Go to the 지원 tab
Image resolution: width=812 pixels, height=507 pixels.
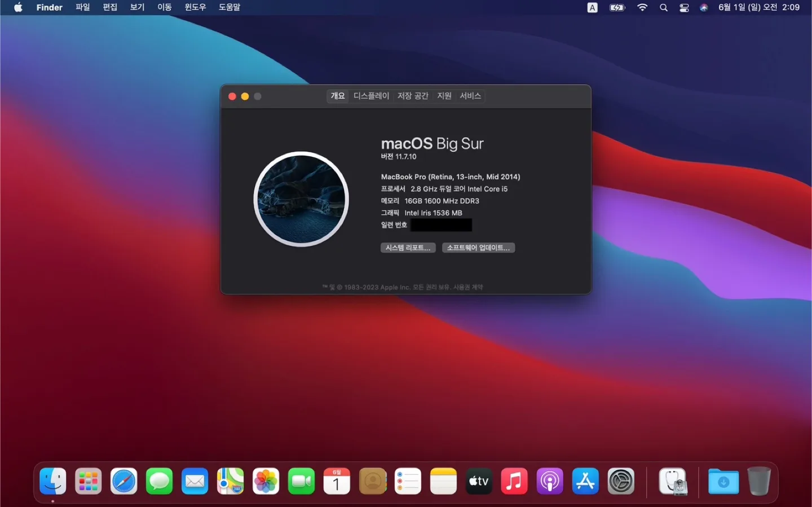(444, 96)
